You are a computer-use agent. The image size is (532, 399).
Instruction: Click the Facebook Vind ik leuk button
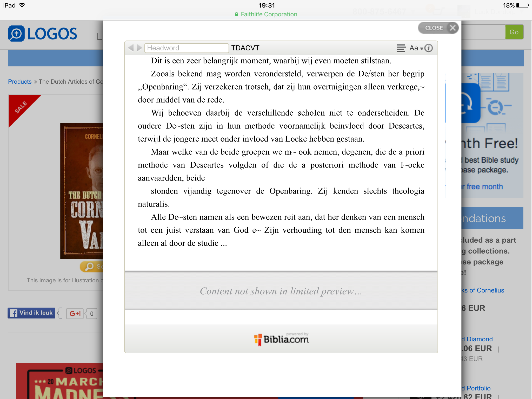tap(32, 313)
